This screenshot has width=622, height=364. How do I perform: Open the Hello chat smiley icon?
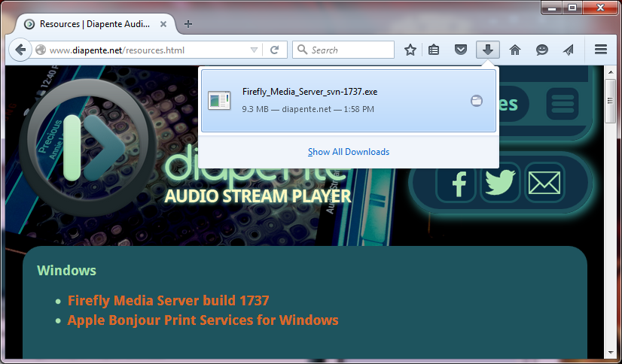pyautogui.click(x=542, y=50)
